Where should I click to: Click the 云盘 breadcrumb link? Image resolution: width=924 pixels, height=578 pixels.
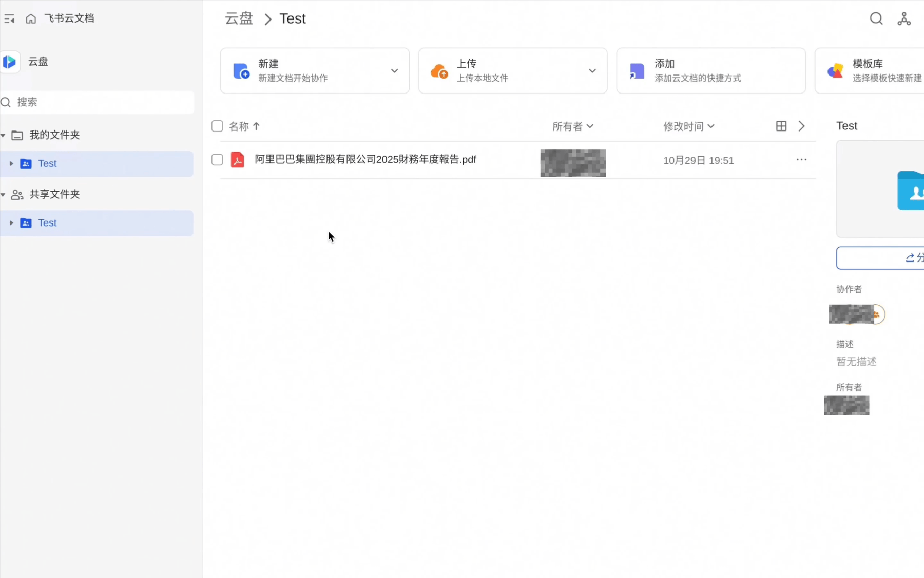point(239,19)
